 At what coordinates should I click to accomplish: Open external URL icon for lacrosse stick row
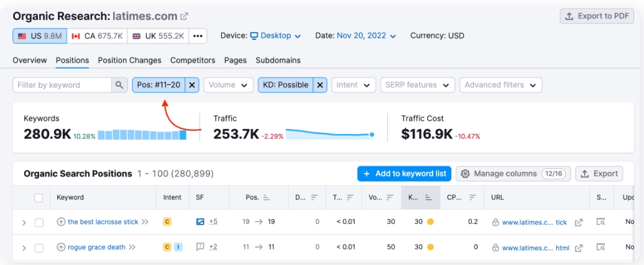coord(579,222)
